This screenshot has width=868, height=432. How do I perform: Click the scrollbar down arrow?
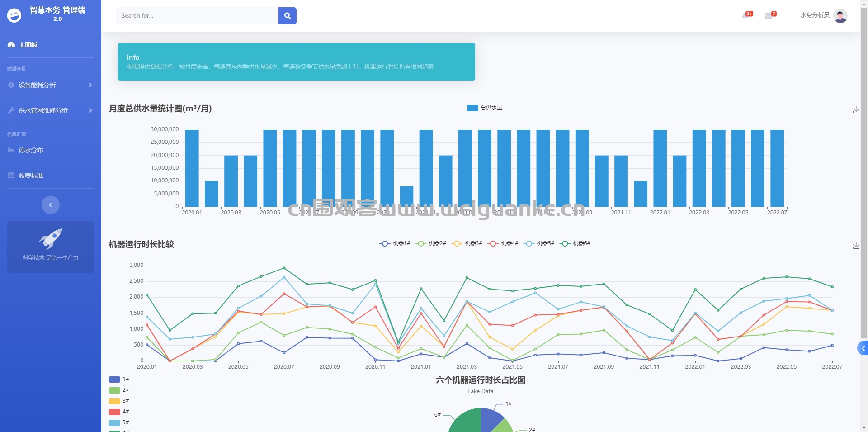pos(864,428)
